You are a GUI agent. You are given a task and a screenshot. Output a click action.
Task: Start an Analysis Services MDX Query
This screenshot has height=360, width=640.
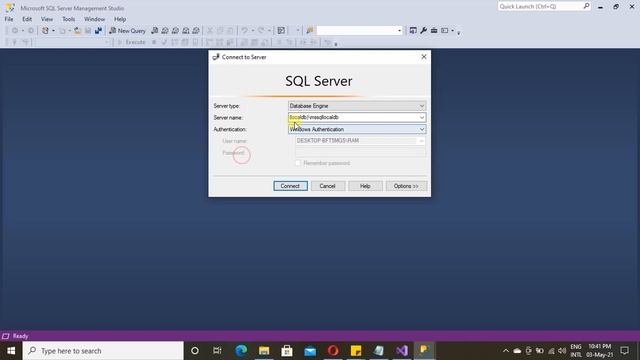165,31
